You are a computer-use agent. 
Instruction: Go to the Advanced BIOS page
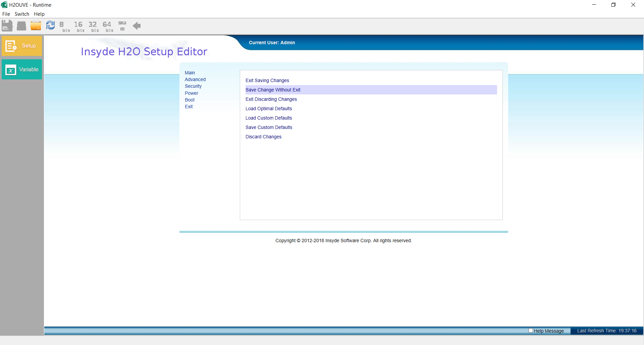(x=195, y=79)
